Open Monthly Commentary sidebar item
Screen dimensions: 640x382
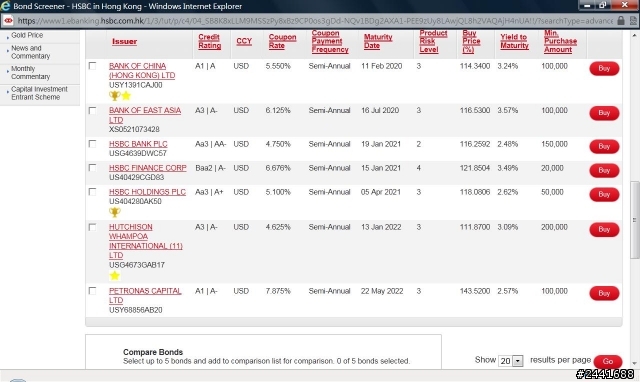point(30,73)
